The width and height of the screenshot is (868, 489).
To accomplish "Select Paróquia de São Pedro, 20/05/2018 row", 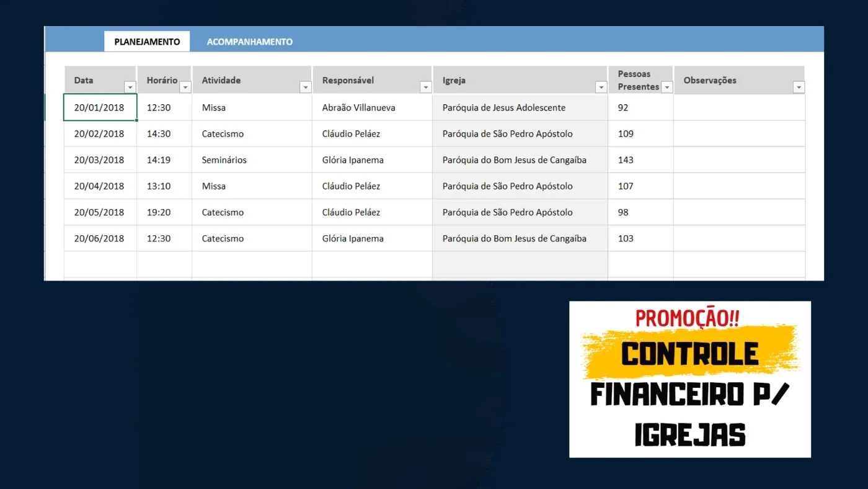I will 520,212.
